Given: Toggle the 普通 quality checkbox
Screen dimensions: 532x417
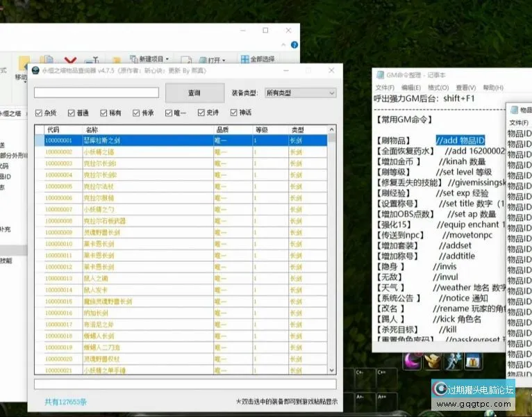Looking at the screenshot, I should pos(71,113).
